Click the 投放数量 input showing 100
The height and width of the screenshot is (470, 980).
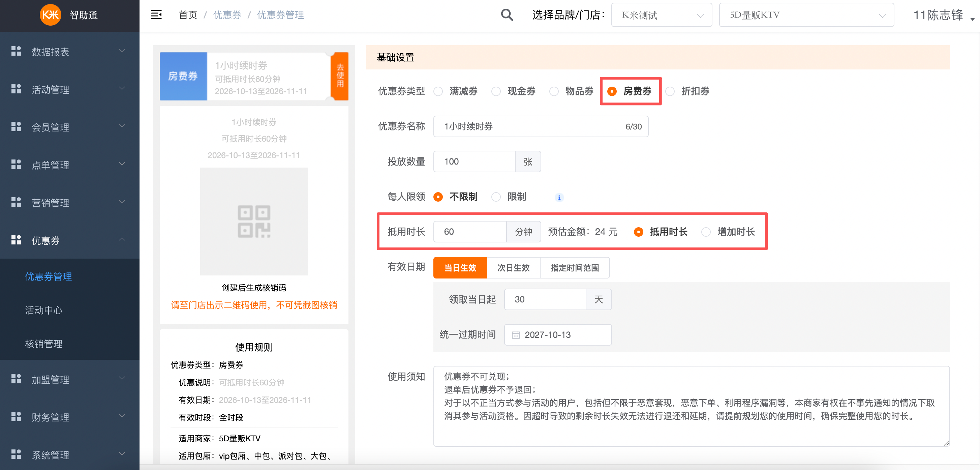[x=474, y=161]
